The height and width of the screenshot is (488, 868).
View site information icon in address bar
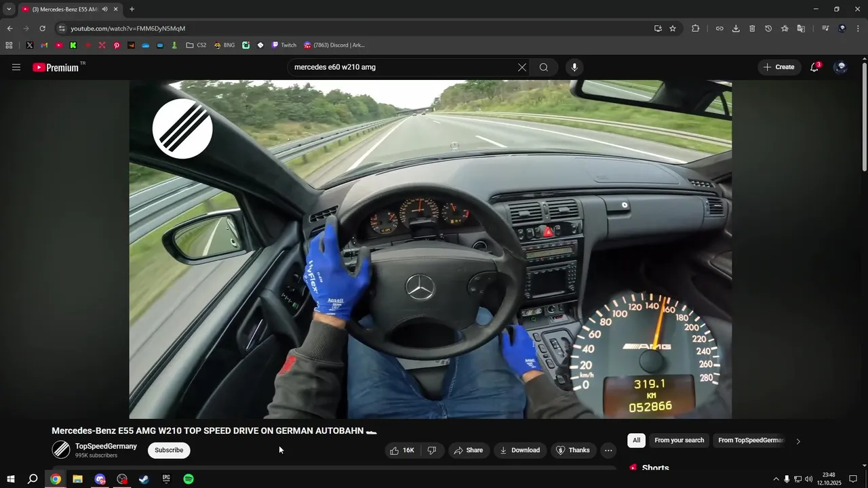pyautogui.click(x=62, y=28)
